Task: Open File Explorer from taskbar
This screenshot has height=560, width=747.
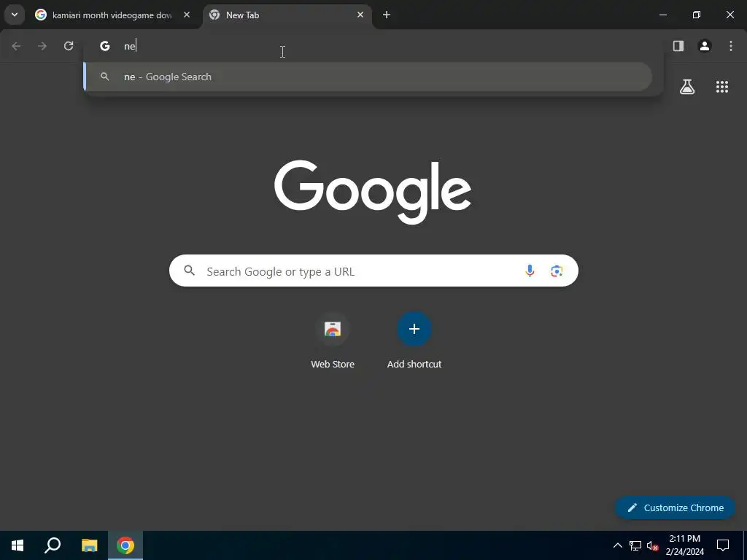Action: 89,545
